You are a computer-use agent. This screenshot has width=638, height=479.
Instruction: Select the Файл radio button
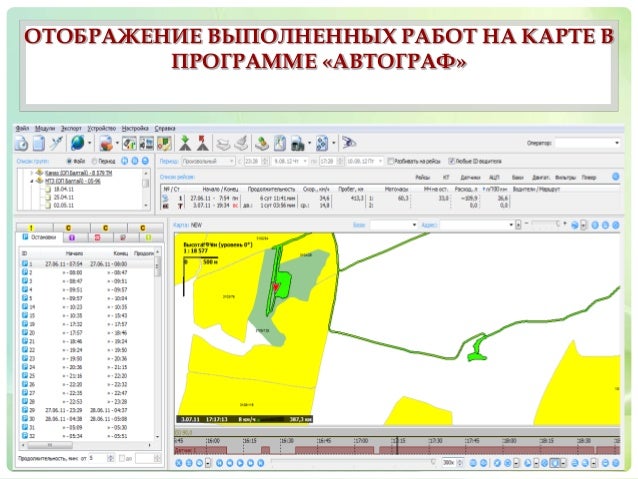(69, 161)
